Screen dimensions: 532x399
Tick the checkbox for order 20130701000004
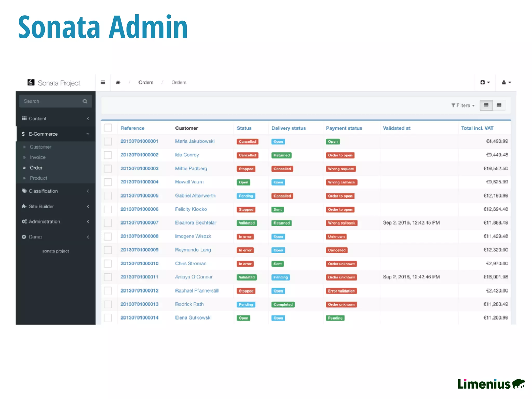108,182
